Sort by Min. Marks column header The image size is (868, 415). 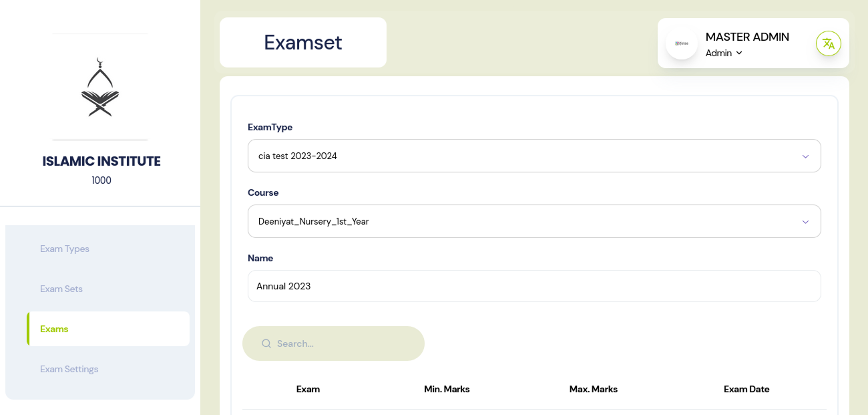tap(447, 389)
